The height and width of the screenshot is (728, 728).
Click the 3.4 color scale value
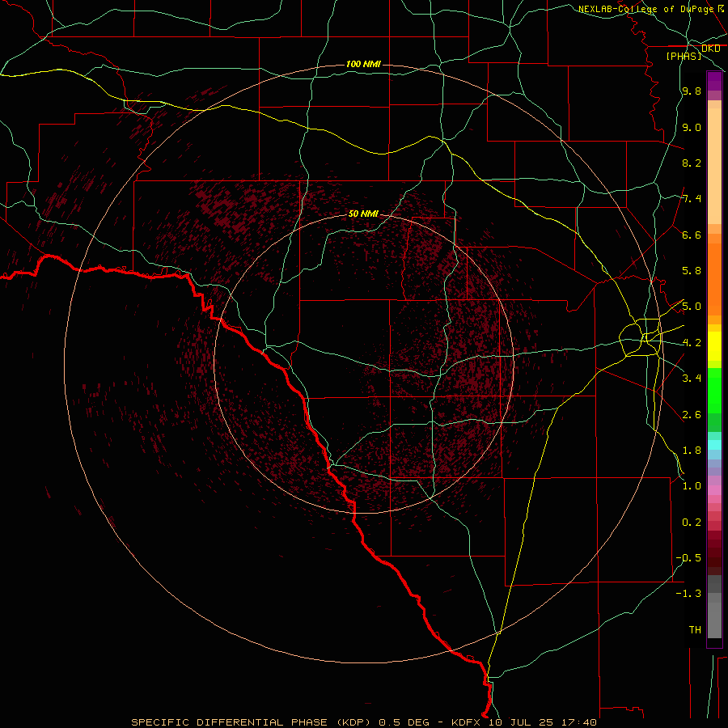[692, 379]
